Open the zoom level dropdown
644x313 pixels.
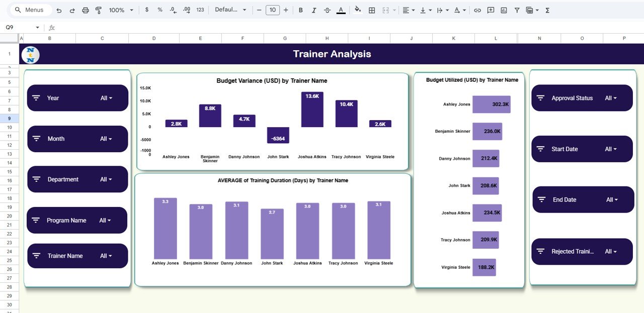coord(121,10)
